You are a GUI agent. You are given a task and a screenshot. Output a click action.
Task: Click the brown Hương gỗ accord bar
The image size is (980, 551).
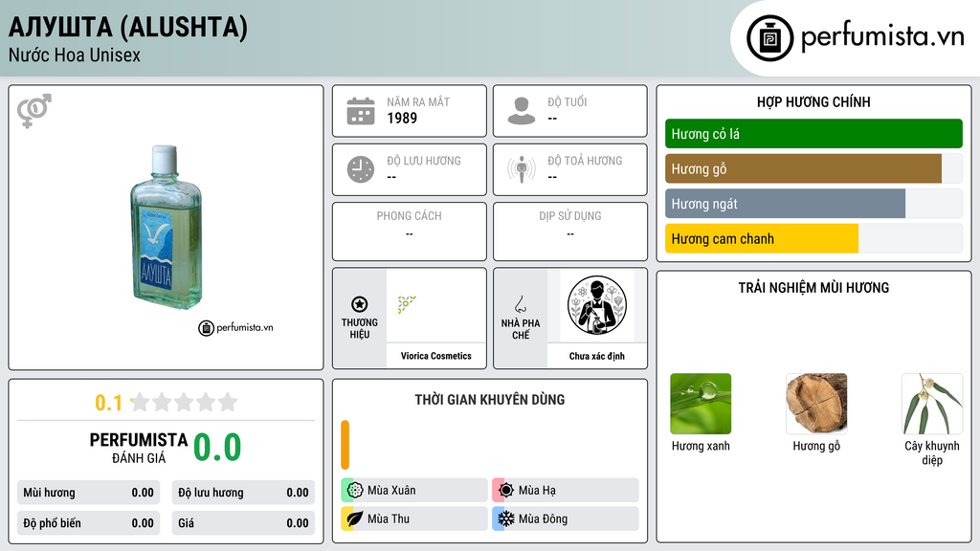803,168
